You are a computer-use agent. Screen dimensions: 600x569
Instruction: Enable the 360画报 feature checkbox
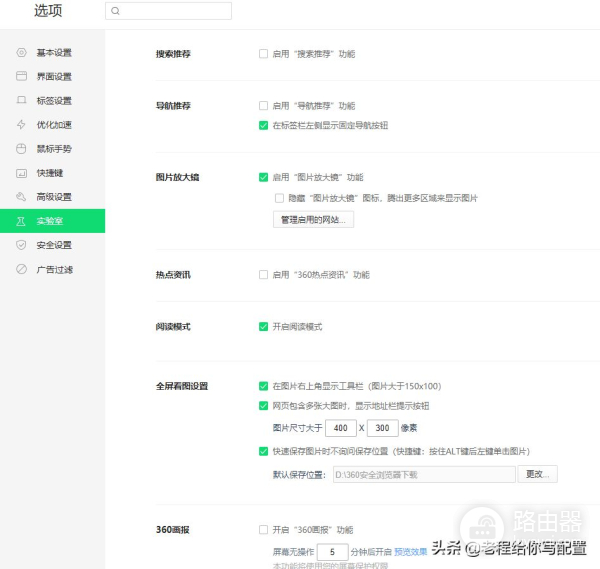(263, 530)
